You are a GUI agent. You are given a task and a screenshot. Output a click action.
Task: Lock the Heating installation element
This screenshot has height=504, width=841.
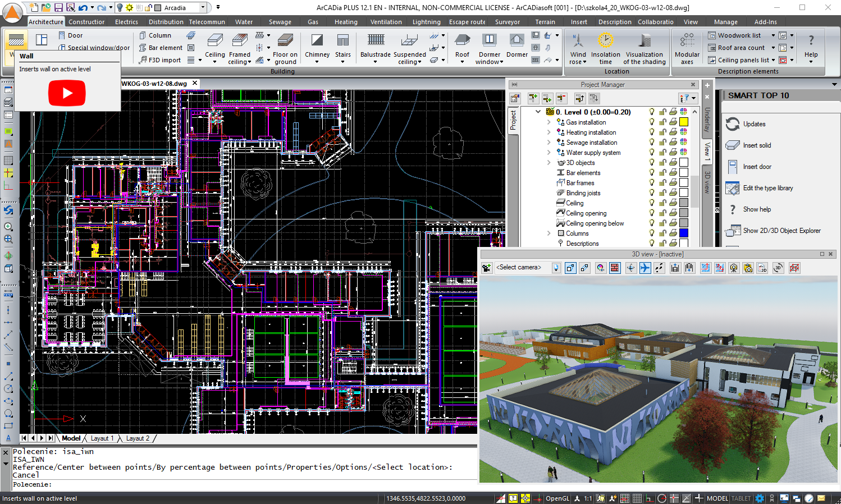coord(662,132)
